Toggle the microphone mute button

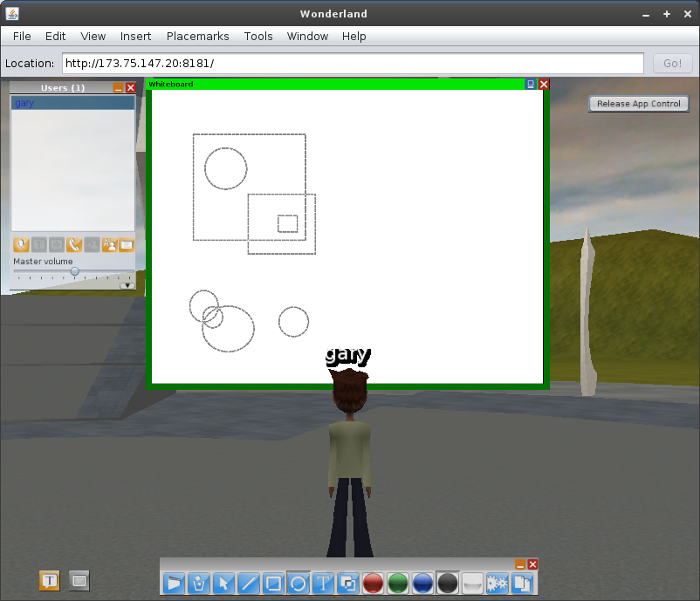pyautogui.click(x=22, y=244)
